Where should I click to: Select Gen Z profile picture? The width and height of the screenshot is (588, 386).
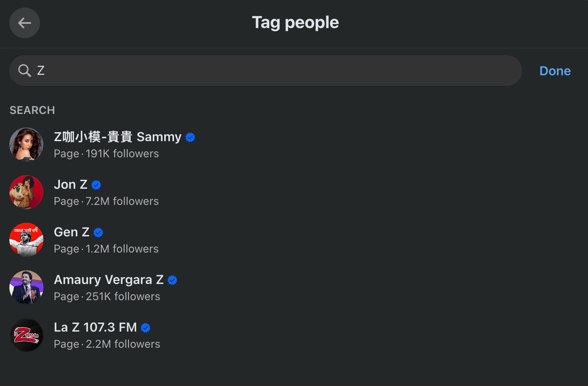pyautogui.click(x=26, y=240)
